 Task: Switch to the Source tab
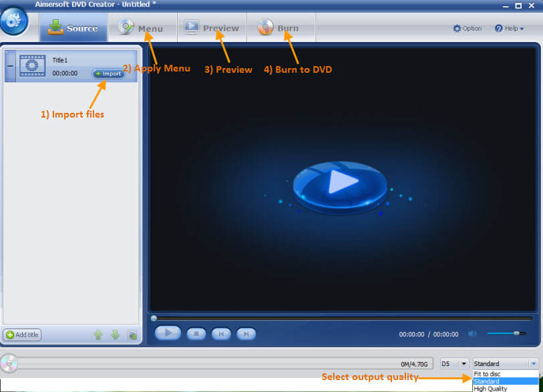point(73,27)
